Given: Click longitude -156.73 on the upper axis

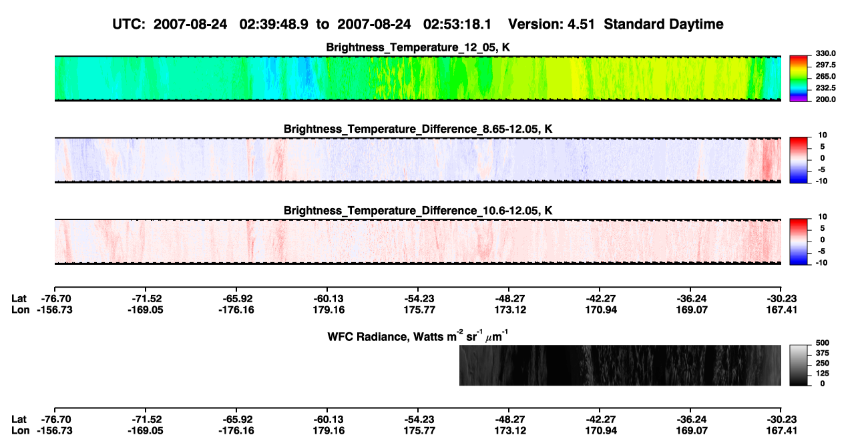Looking at the screenshot, I should pos(54,310).
